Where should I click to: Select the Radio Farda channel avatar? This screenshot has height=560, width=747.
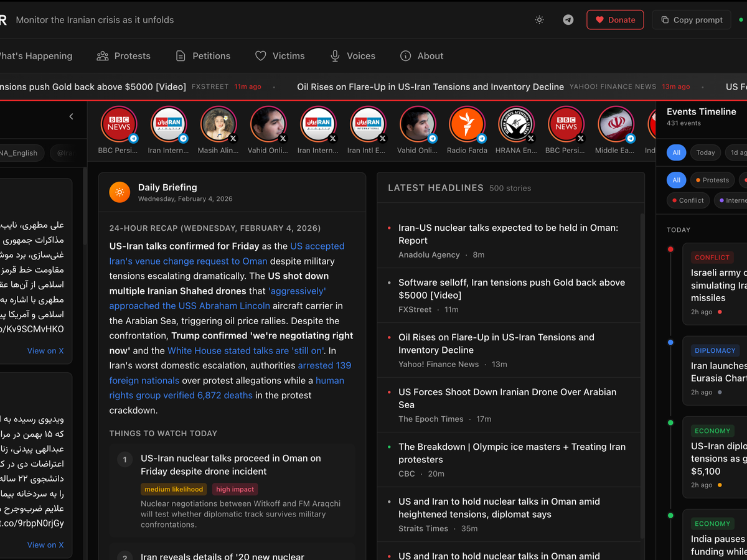coord(467,124)
